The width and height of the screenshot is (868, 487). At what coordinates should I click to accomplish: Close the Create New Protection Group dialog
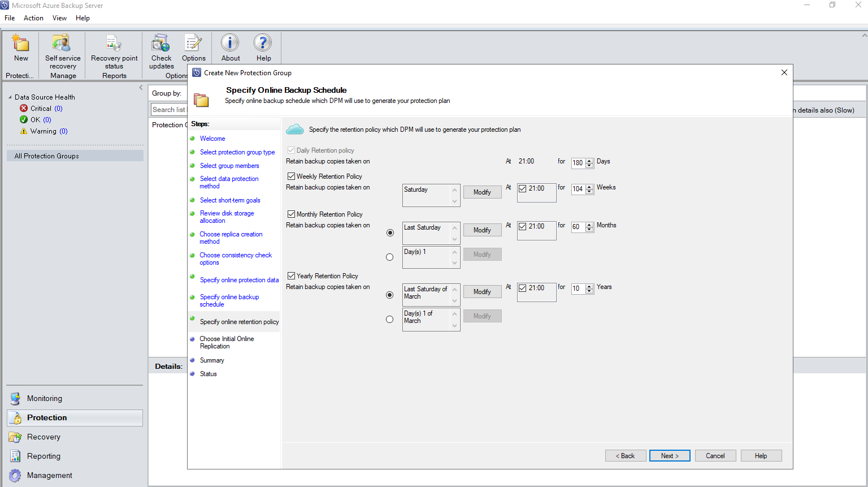tap(784, 72)
